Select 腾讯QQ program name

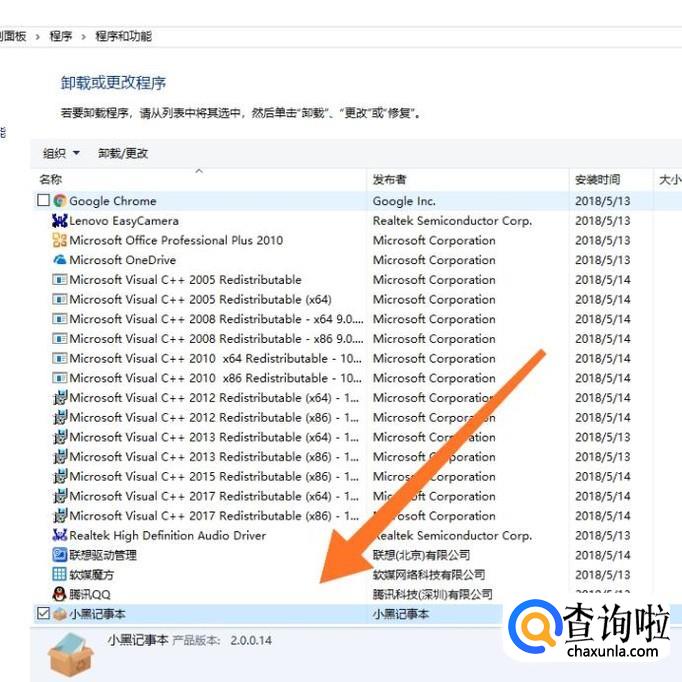90,594
